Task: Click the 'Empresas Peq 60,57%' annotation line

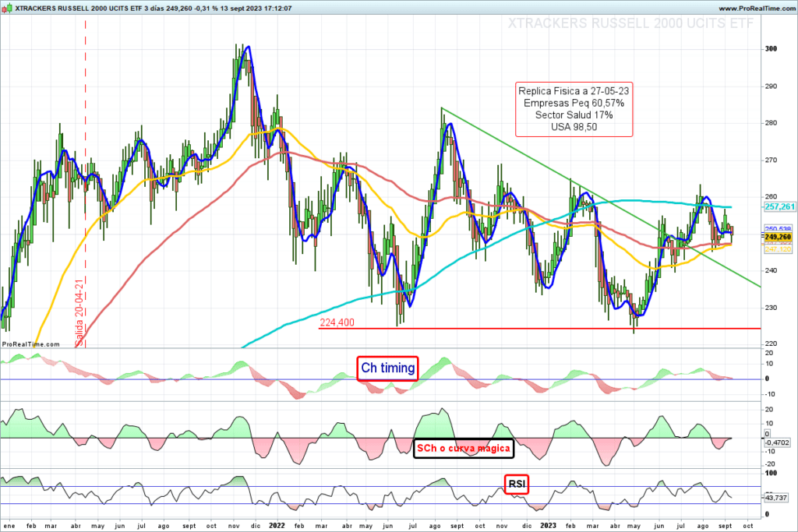Action: (574, 104)
